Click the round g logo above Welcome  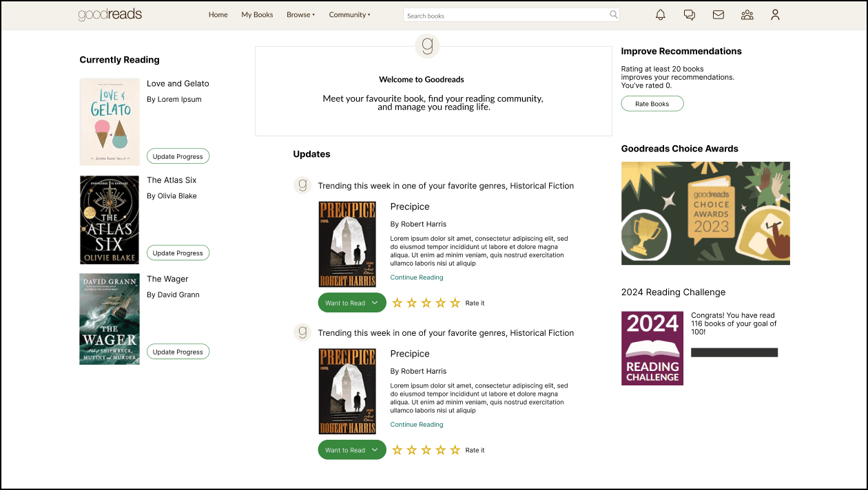click(427, 46)
